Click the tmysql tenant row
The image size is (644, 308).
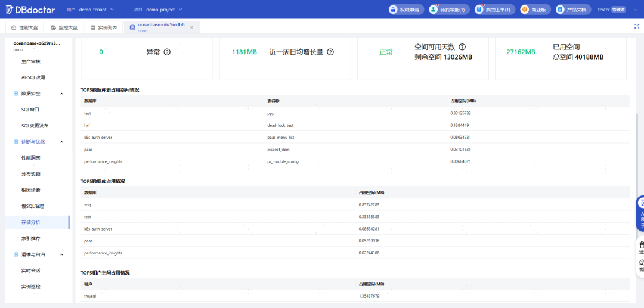[355, 295]
